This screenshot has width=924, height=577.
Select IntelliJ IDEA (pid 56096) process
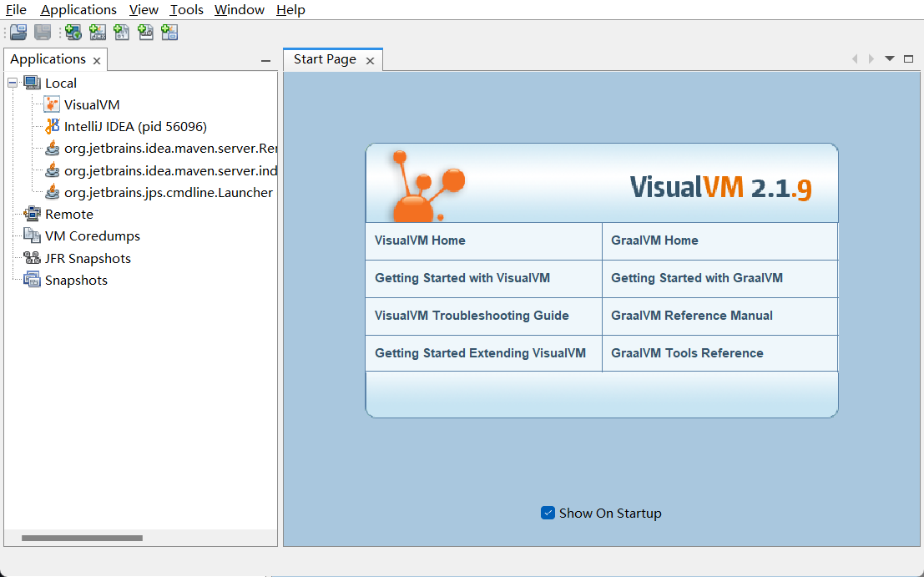[135, 127]
